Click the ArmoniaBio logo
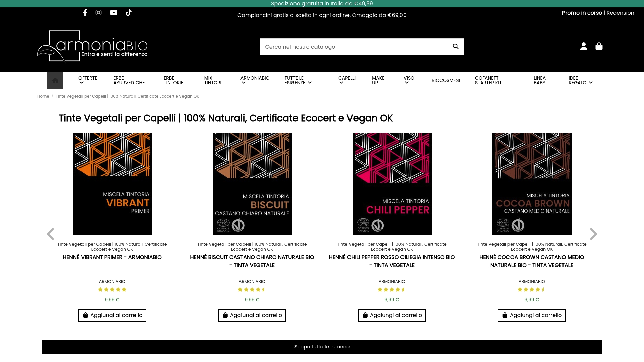This screenshot has width=644, height=362. 92,46
